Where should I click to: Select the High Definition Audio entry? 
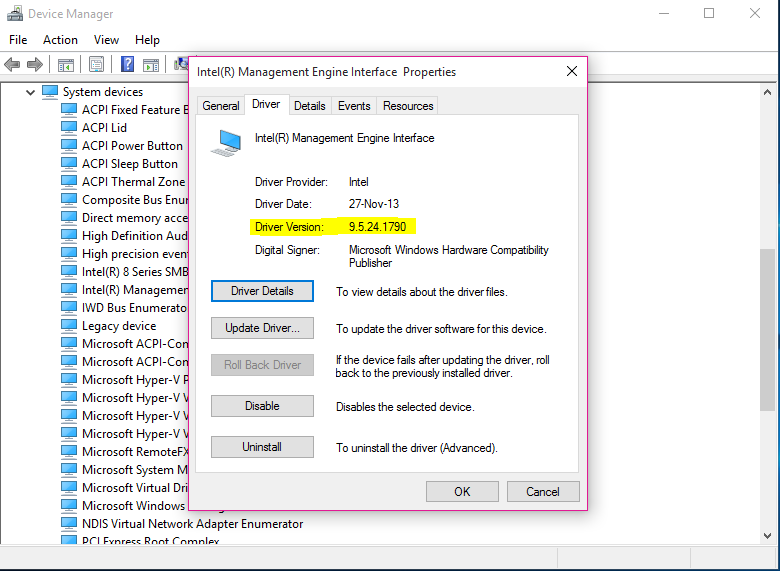[x=134, y=236]
